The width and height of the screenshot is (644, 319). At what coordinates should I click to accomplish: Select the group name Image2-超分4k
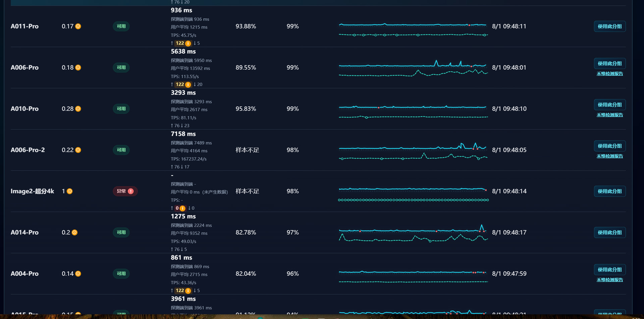[32, 191]
